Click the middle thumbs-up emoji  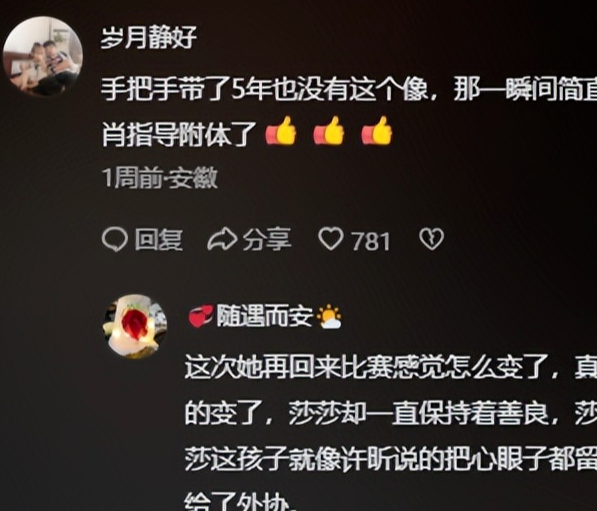click(x=329, y=131)
